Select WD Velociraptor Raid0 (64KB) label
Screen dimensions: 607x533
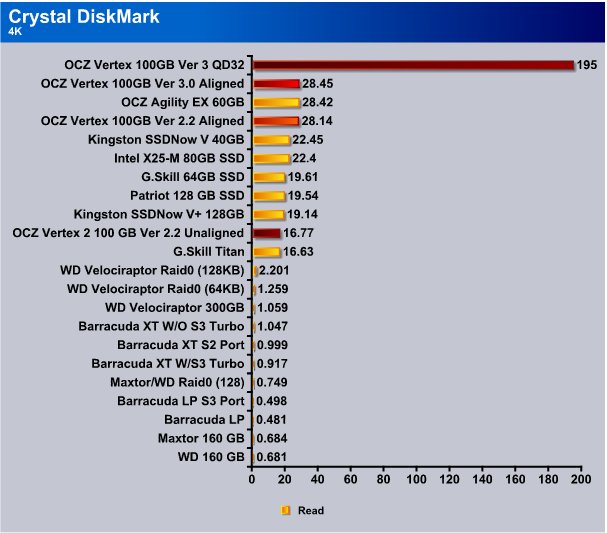click(x=156, y=289)
